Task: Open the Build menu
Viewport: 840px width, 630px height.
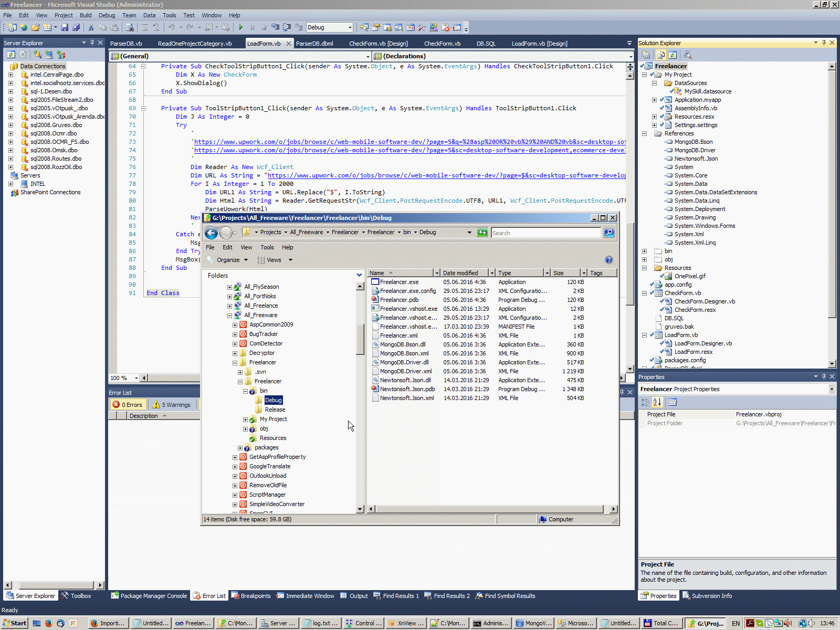Action: point(85,15)
